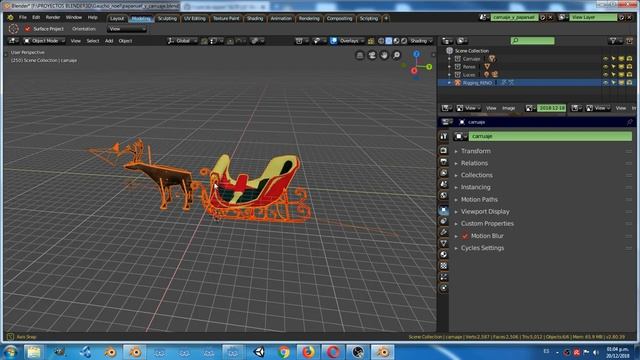Screen dimensions: 640x360
Task: Switch to the Sculpting workspace tab
Action: tap(167, 18)
